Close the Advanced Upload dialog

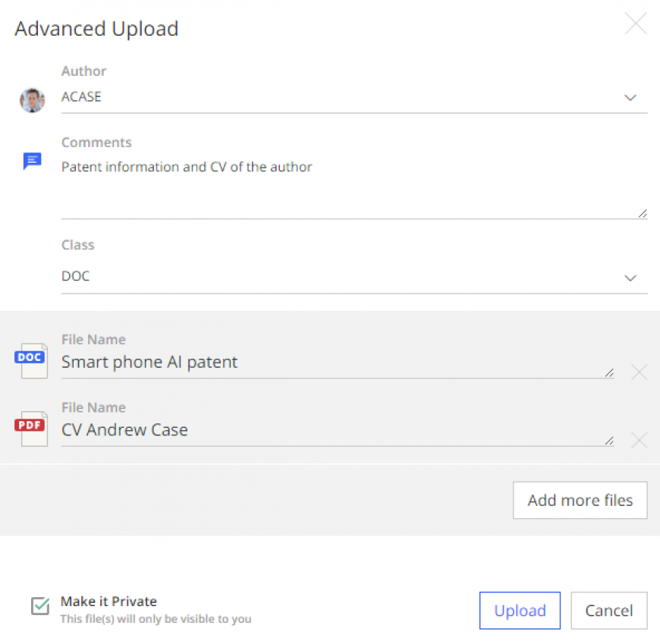coord(635,24)
